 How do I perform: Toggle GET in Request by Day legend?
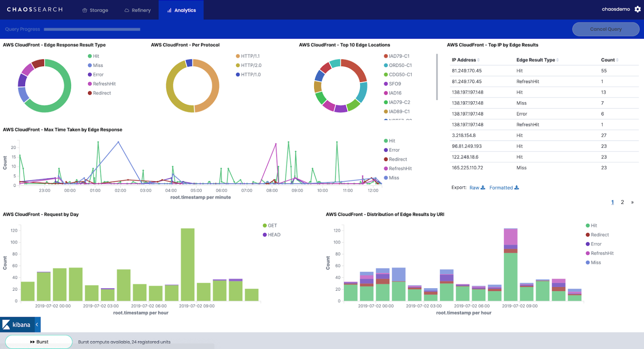[x=270, y=226]
